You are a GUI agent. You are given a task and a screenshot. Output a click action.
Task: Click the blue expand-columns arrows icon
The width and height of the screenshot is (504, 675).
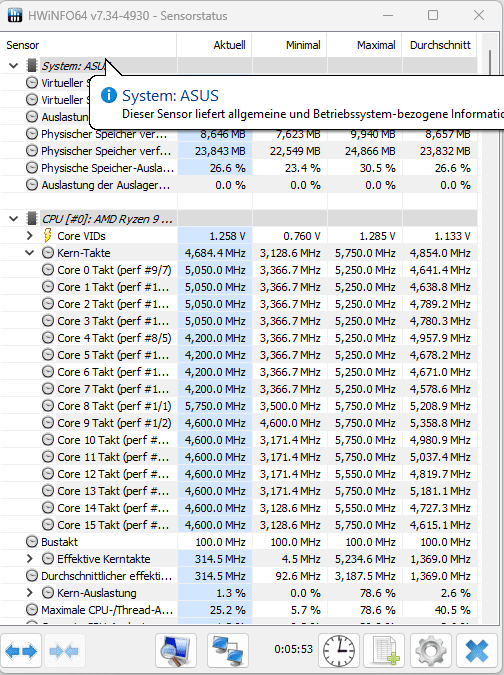[21, 650]
